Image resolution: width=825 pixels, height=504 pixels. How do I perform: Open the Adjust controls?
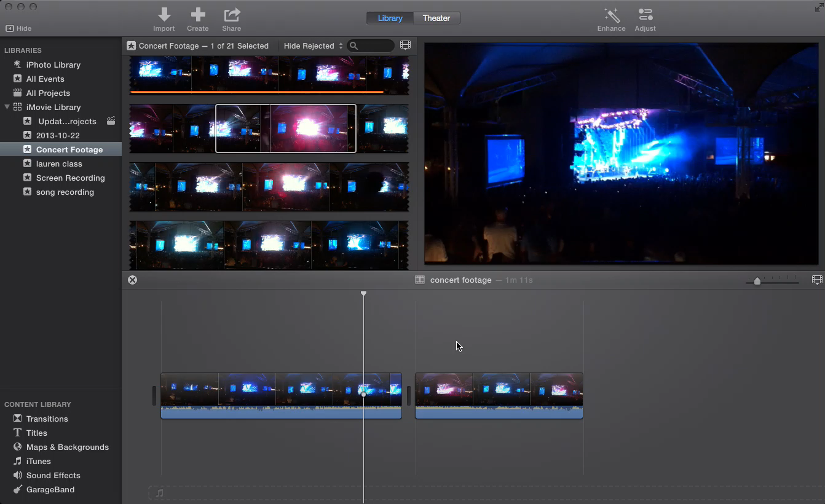coord(645,19)
